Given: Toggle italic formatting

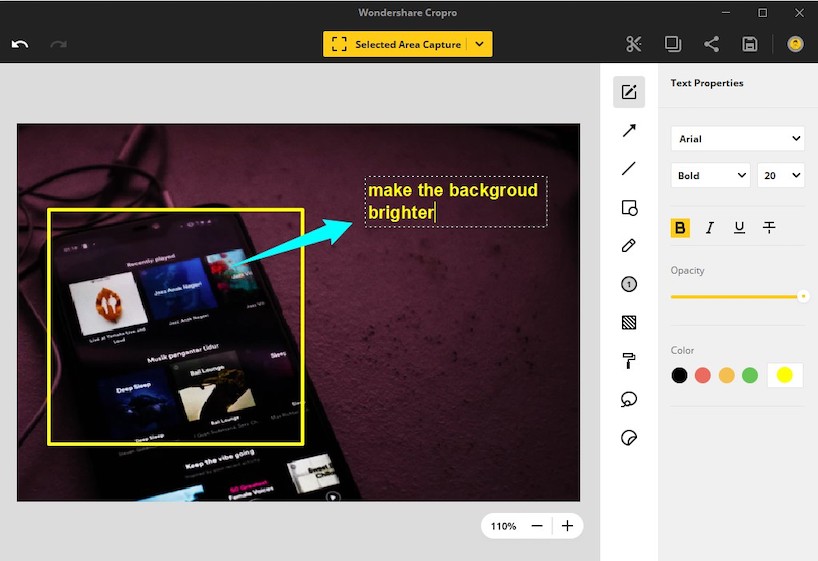Looking at the screenshot, I should (709, 228).
